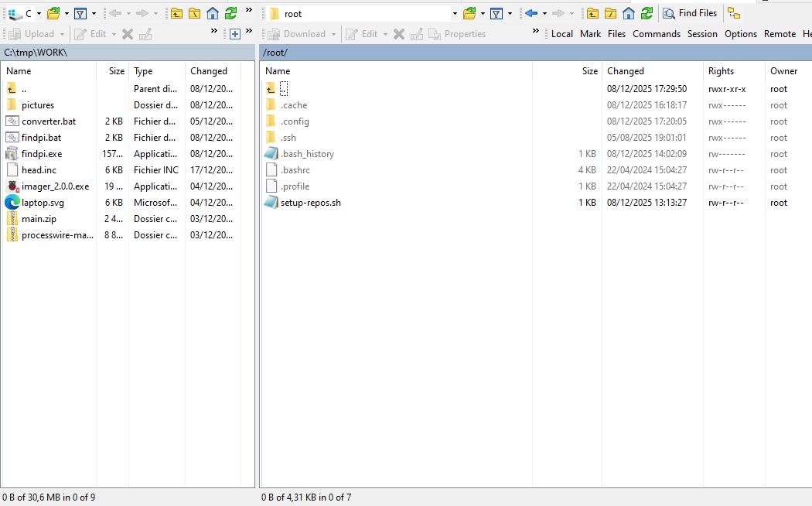Expand the remote toolbar overflow chevron

pyautogui.click(x=536, y=32)
